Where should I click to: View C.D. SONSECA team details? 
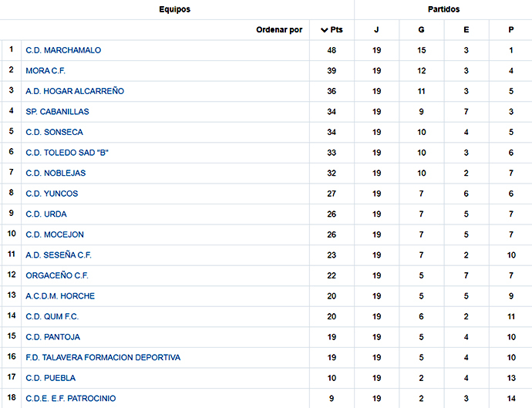tap(54, 132)
